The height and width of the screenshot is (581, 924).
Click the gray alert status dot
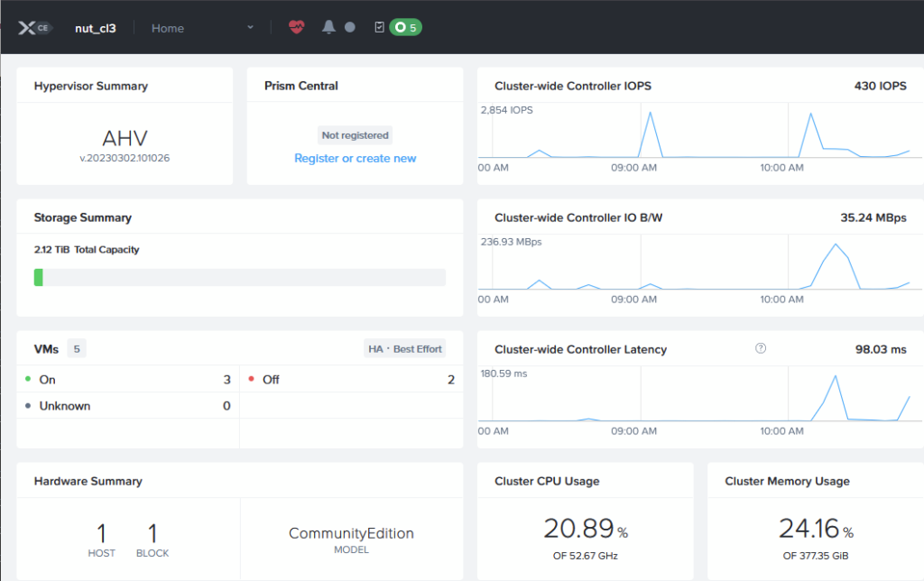[x=349, y=28]
